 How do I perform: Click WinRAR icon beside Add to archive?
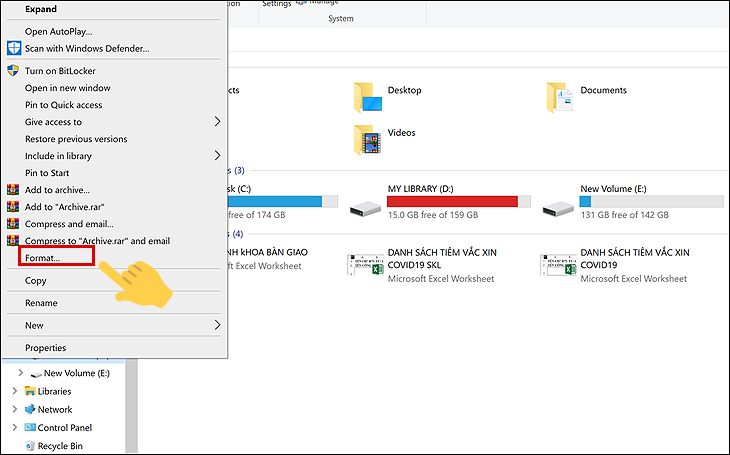(x=13, y=190)
